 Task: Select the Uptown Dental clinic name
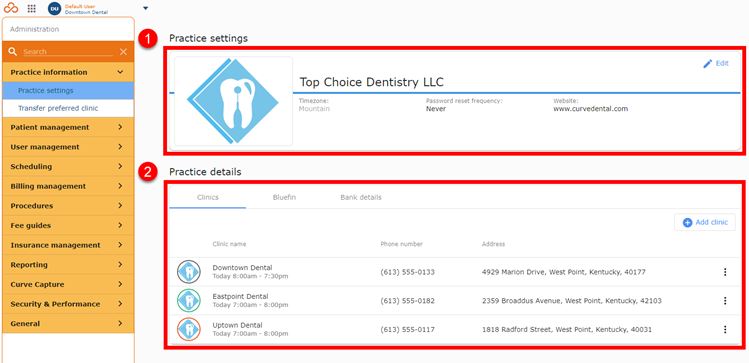click(237, 325)
